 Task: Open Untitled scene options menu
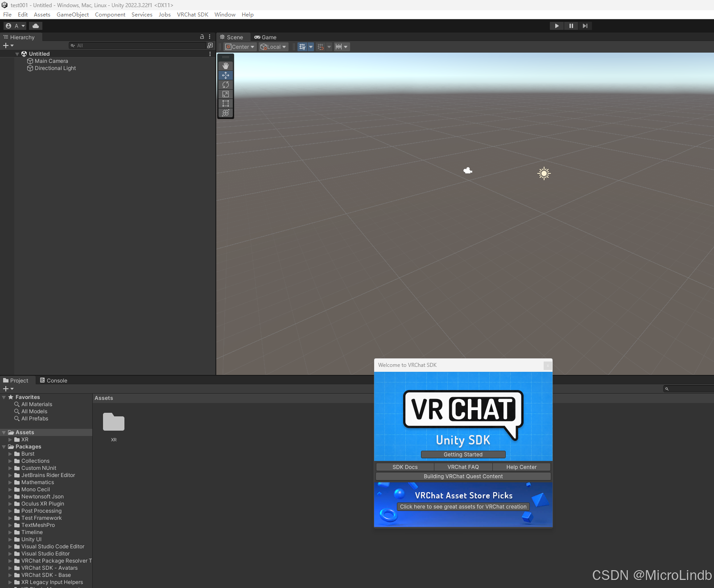point(210,54)
